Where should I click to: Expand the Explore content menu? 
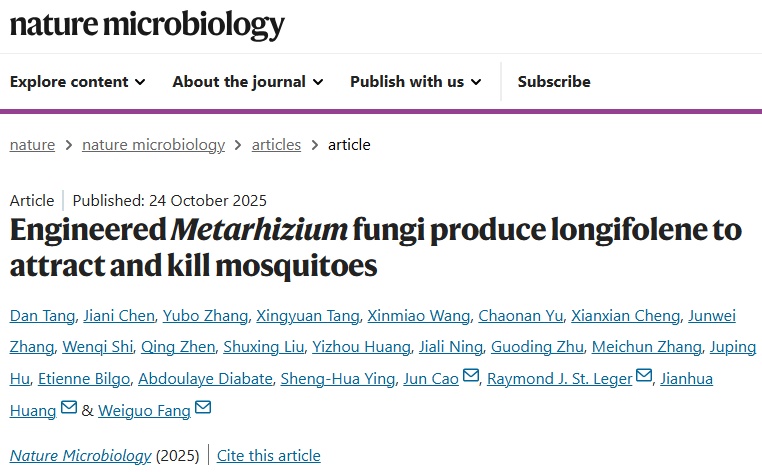coord(78,82)
